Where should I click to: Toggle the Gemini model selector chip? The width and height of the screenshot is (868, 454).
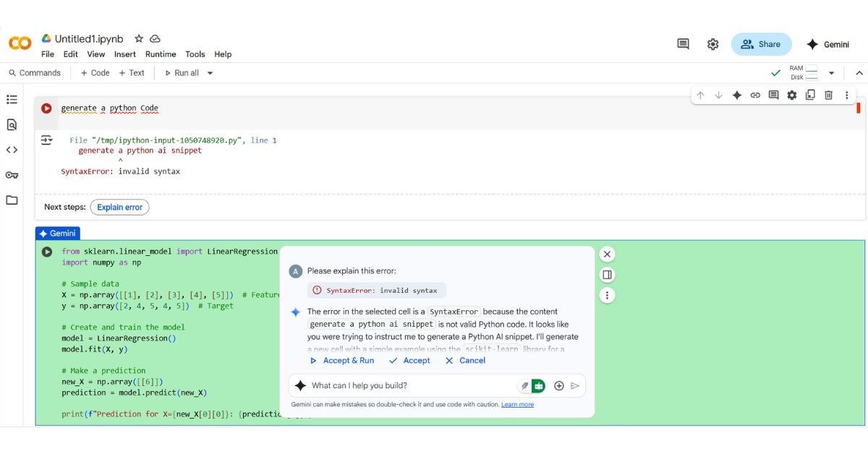538,385
